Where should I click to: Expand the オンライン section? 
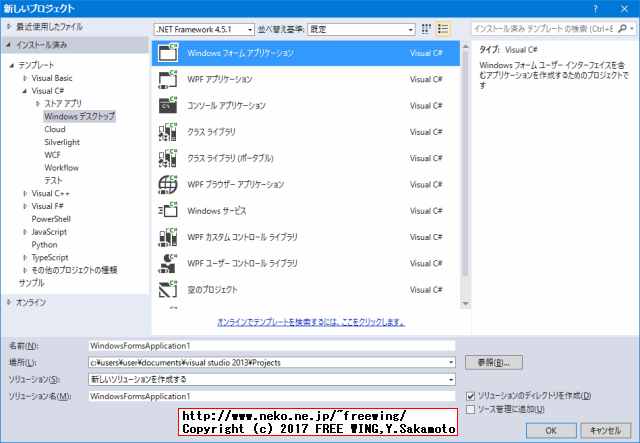9,303
